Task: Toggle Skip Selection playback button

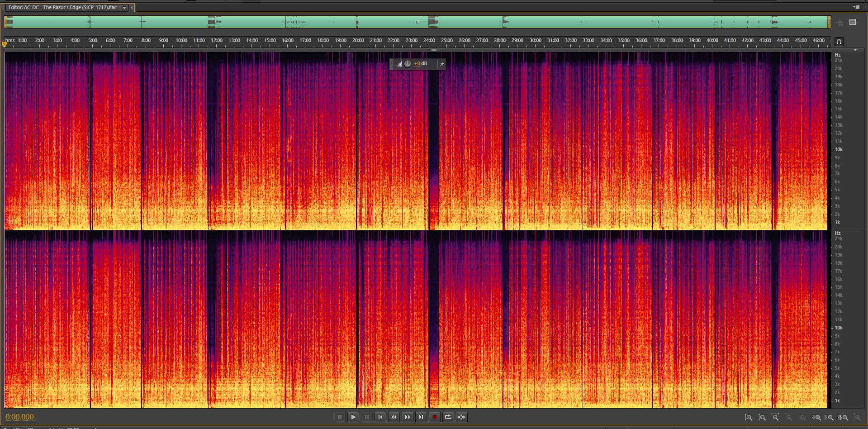Action: coord(461,417)
